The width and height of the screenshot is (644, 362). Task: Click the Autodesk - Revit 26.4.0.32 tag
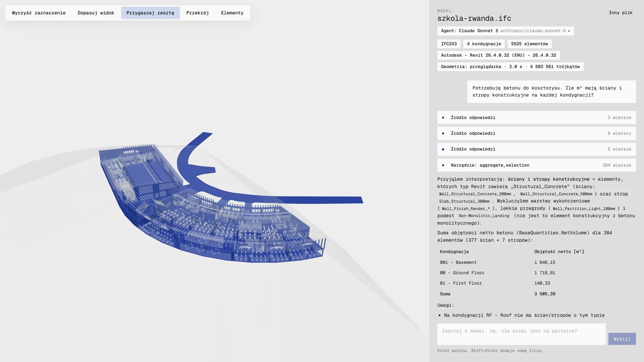[499, 55]
